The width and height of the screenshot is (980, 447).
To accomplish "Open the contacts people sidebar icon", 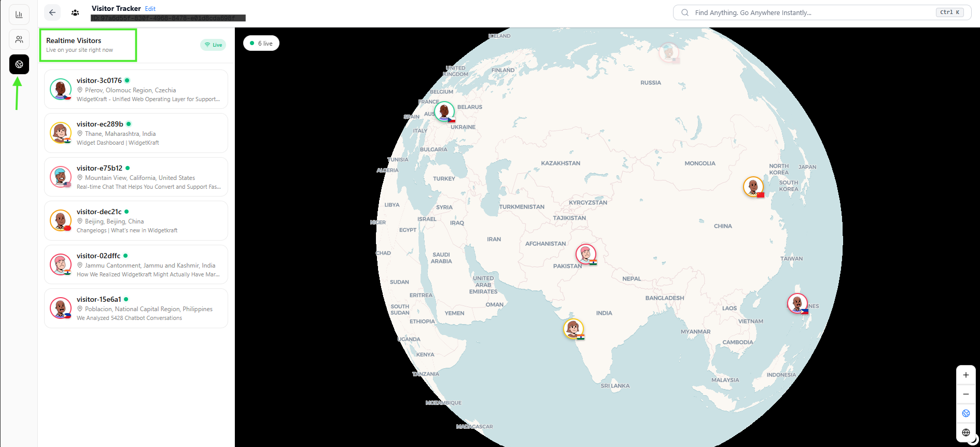I will point(19,39).
